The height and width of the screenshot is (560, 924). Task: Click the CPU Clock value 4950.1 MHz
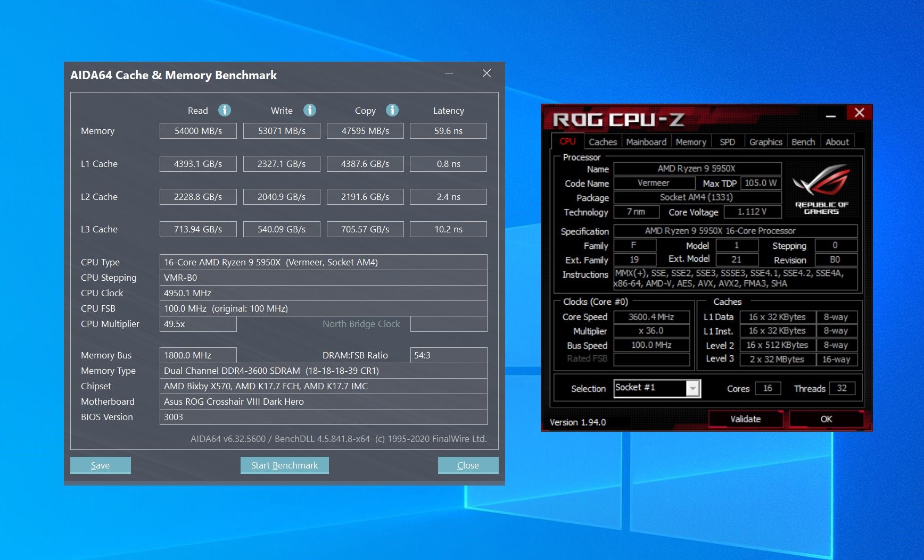point(324,293)
